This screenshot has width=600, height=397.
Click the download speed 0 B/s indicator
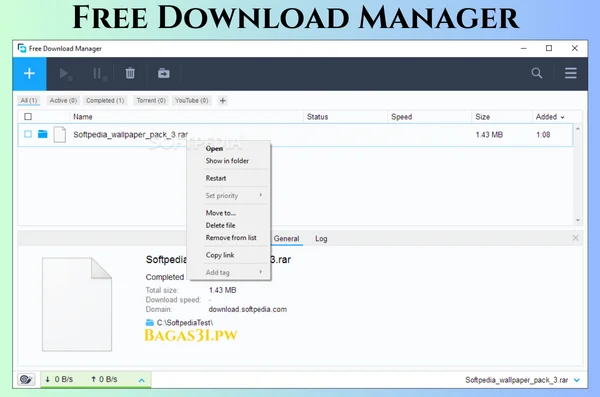tap(59, 379)
